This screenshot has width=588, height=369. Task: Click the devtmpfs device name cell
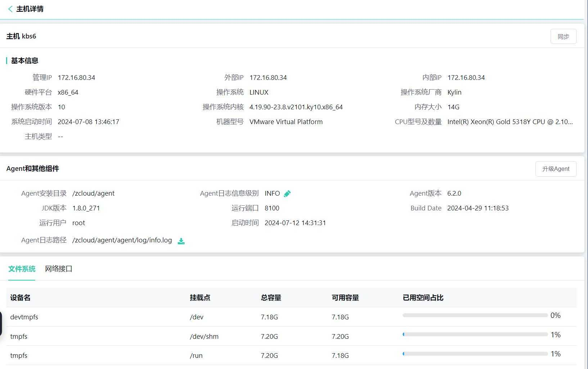[24, 317]
